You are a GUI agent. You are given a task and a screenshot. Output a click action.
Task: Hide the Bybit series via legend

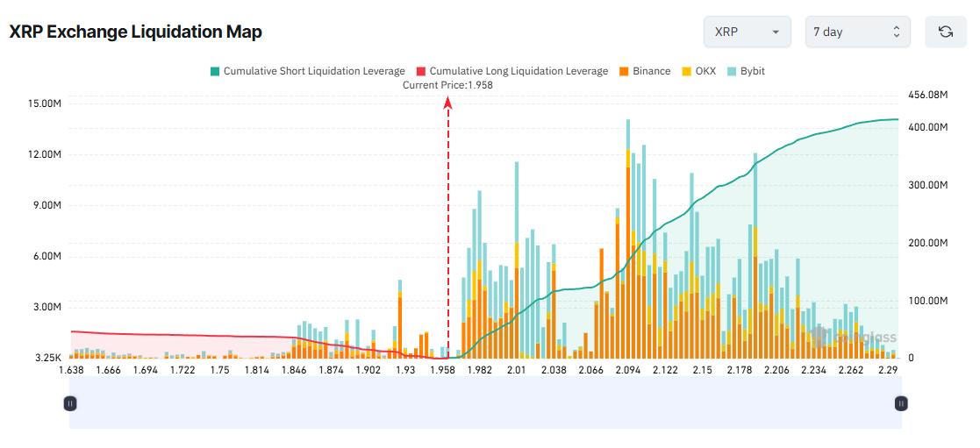(x=752, y=71)
